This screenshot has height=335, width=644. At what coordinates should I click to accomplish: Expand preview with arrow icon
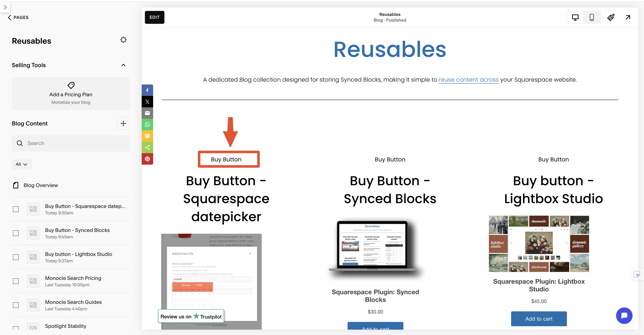pyautogui.click(x=628, y=17)
